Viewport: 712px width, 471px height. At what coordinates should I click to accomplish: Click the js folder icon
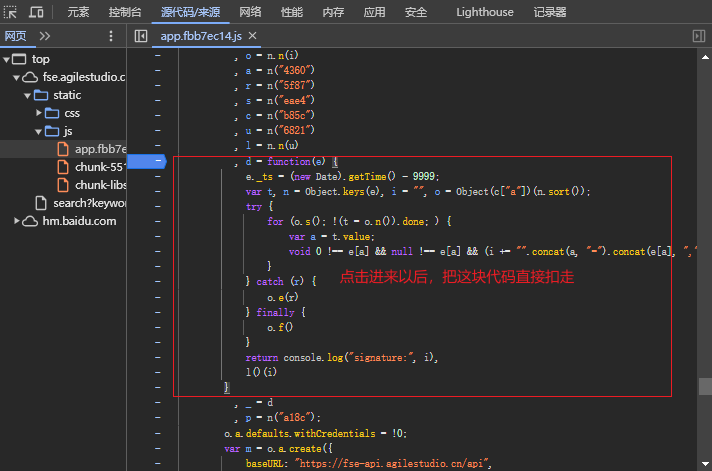(x=52, y=131)
